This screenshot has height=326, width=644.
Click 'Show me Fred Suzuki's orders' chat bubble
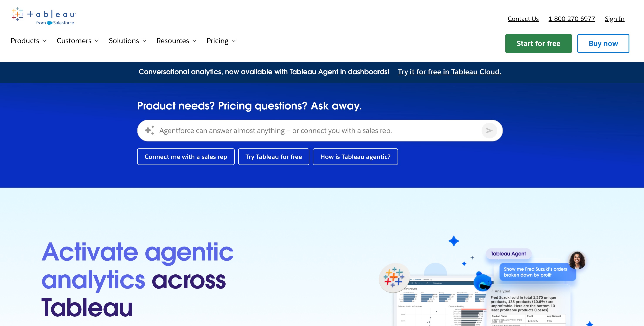point(538,272)
